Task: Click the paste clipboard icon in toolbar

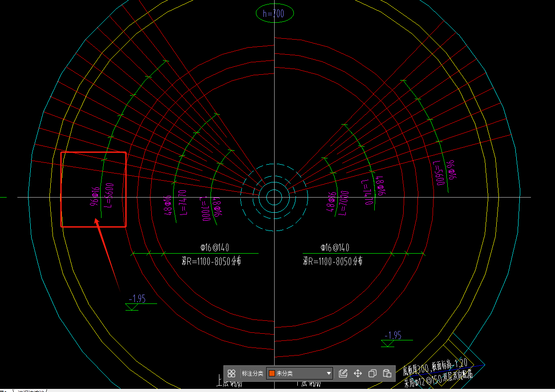Action: [x=387, y=373]
